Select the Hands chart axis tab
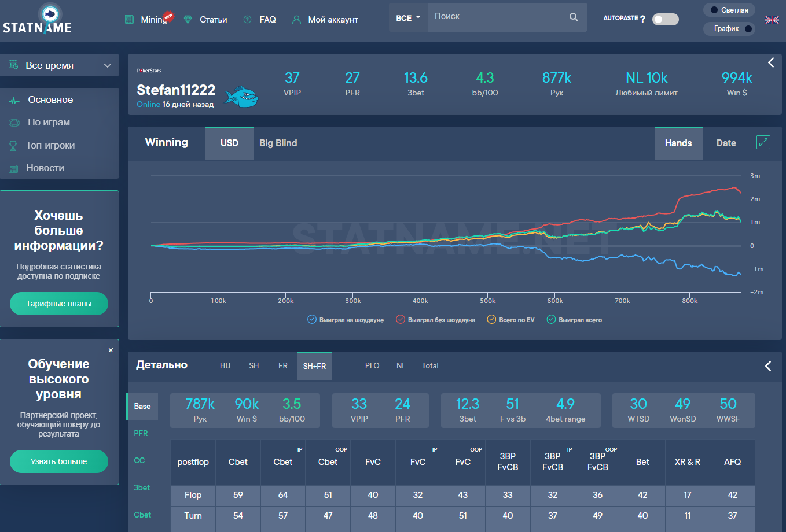Screen dimensions: 786x532 [678, 143]
